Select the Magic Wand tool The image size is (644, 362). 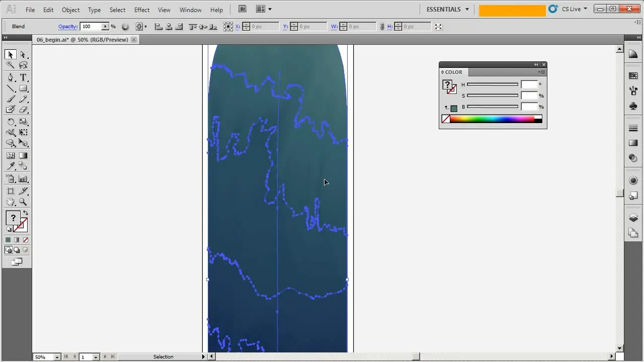[11, 65]
